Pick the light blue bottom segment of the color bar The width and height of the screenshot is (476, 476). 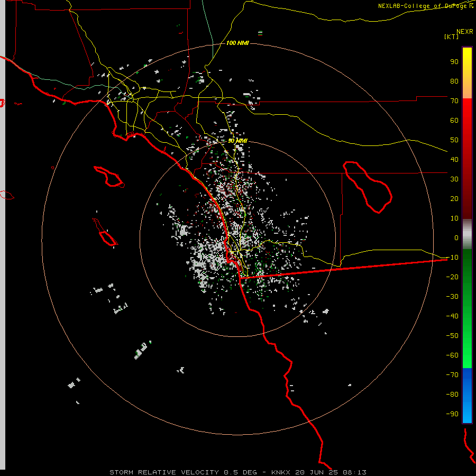point(467,411)
